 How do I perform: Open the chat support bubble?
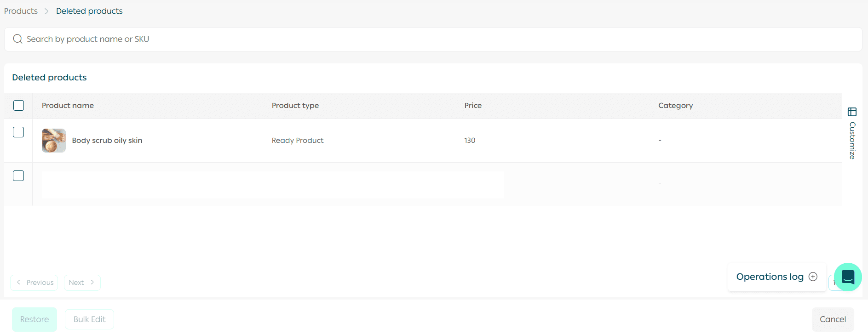pyautogui.click(x=847, y=277)
